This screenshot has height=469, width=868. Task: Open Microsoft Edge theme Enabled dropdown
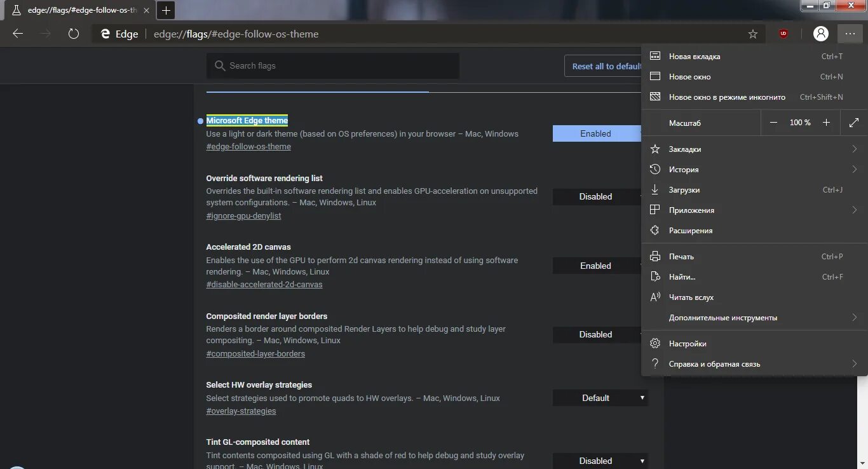(x=597, y=133)
